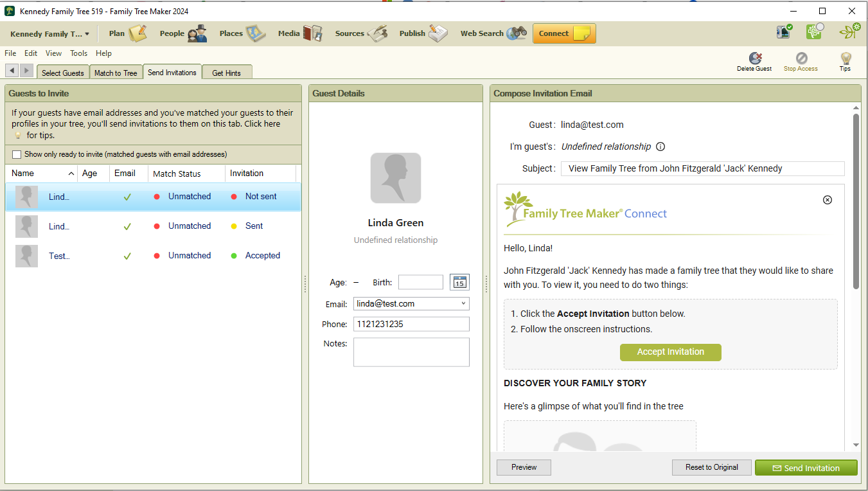The image size is (868, 491).
Task: Click inside the Subject input field
Action: coord(703,168)
